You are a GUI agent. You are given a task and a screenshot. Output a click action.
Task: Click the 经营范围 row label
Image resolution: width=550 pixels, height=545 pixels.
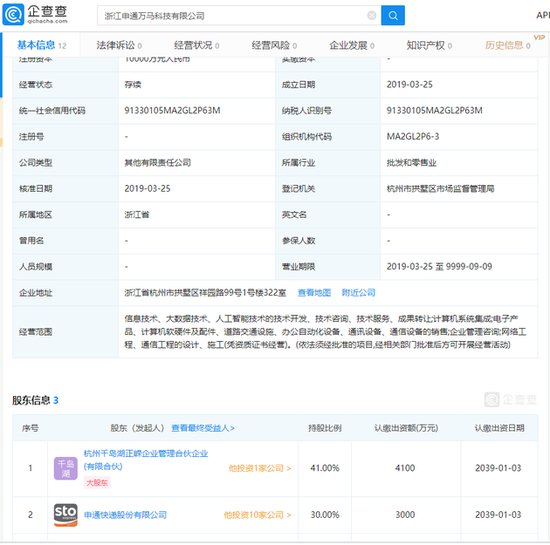click(x=35, y=332)
